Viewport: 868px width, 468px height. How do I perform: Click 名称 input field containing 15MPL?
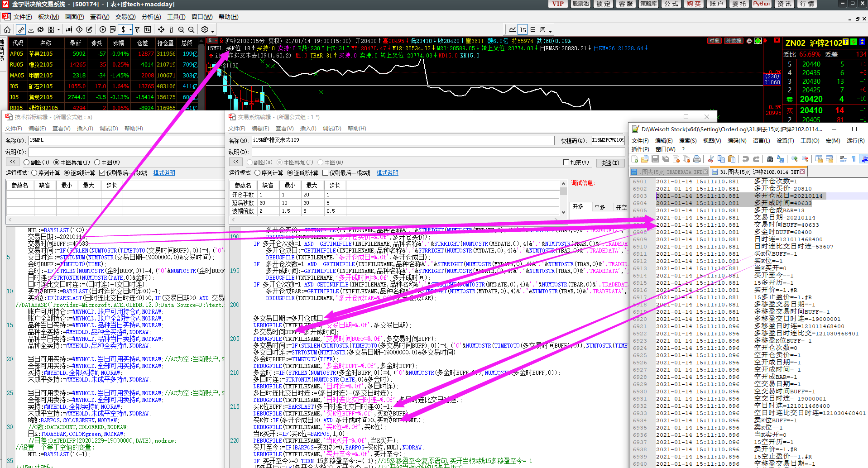tap(126, 140)
